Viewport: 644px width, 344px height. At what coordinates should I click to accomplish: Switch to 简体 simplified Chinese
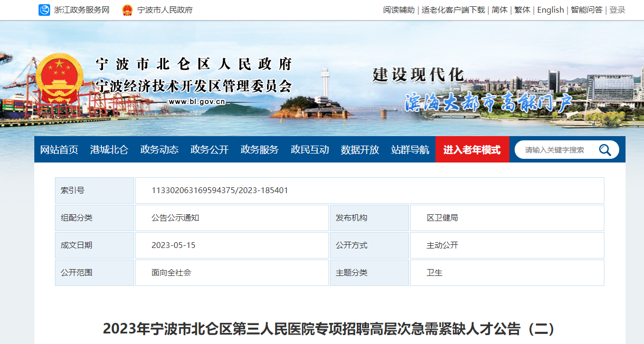click(x=499, y=10)
